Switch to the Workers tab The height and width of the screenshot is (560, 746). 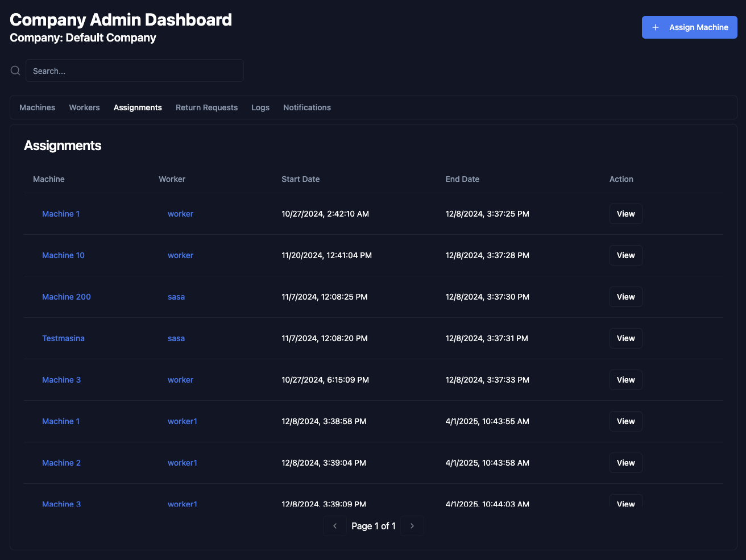coord(84,107)
